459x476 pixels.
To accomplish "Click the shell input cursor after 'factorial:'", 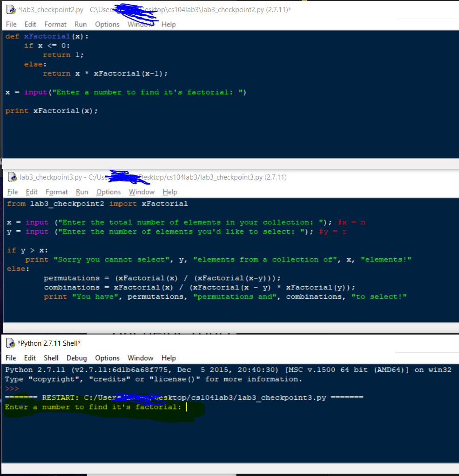I will (x=187, y=407).
